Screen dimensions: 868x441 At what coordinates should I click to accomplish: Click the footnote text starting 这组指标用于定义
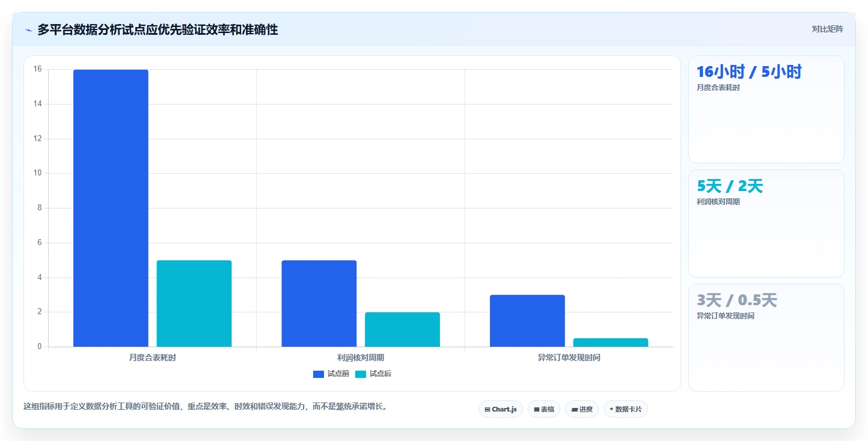point(207,407)
